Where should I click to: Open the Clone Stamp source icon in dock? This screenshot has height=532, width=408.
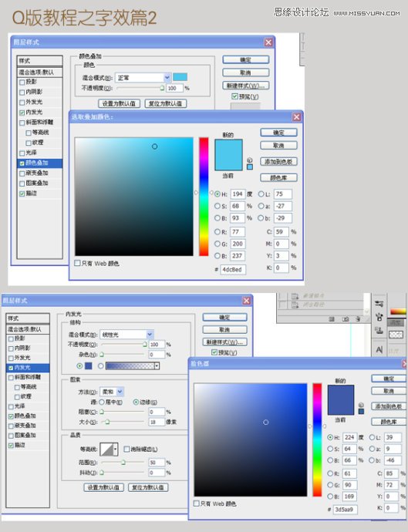tap(379, 330)
